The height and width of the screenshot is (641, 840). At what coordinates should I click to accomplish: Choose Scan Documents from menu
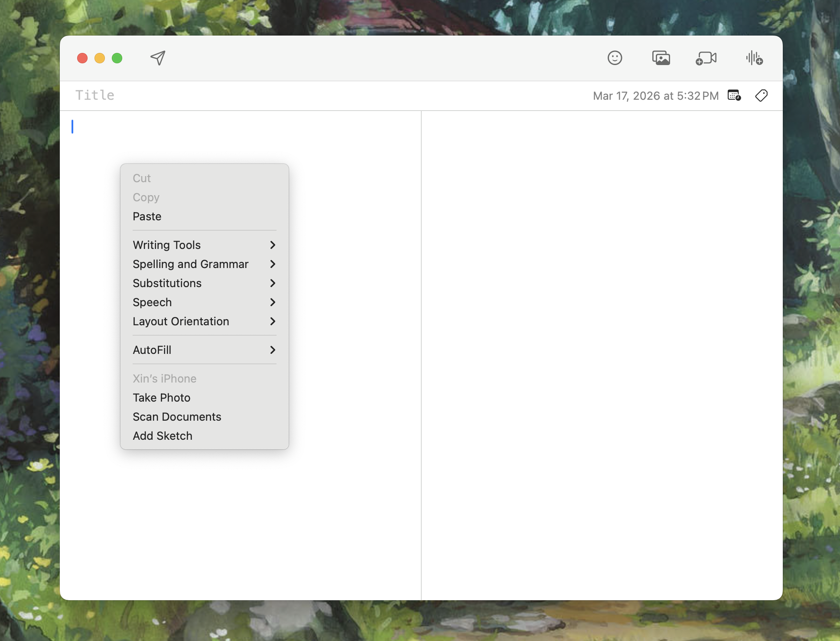point(177,417)
